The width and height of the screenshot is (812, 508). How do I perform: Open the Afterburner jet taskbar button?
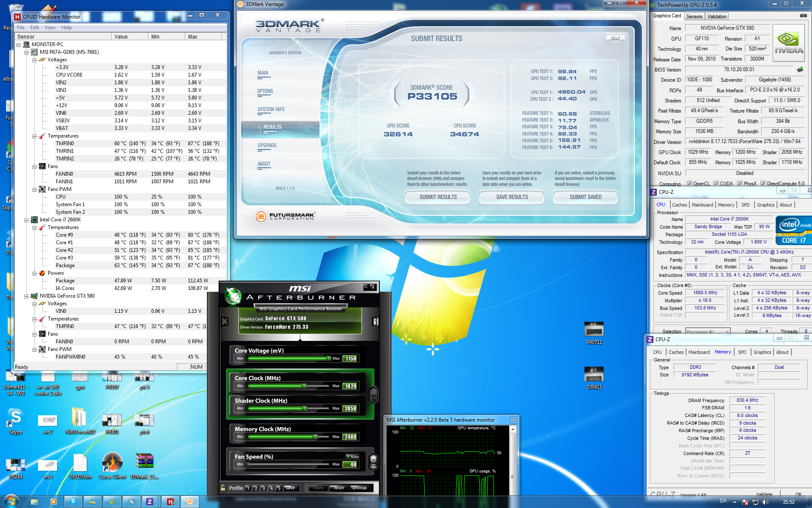pos(132,502)
